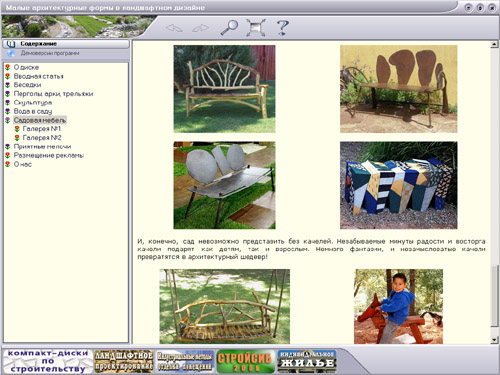This screenshot has height=375, width=500.
Task: Click the magnifying glass search icon
Action: tap(229, 27)
